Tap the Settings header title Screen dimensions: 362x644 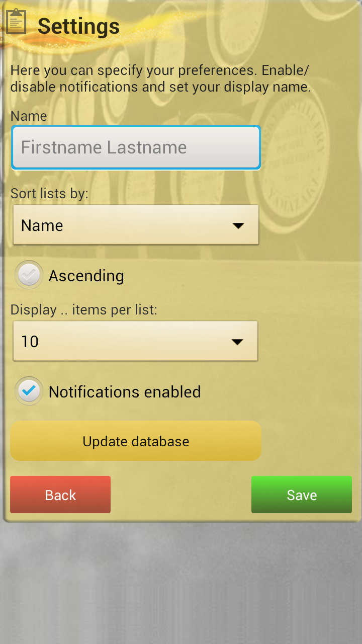(78, 26)
